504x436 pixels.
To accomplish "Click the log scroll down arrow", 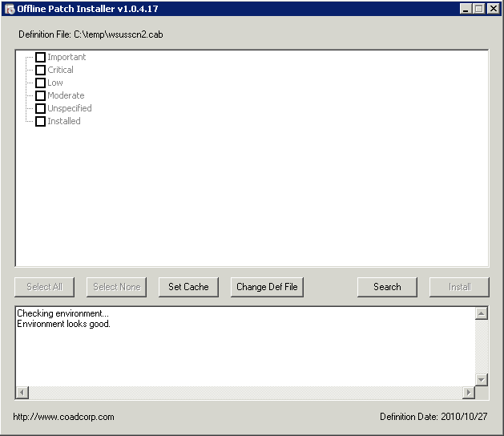I will point(482,380).
